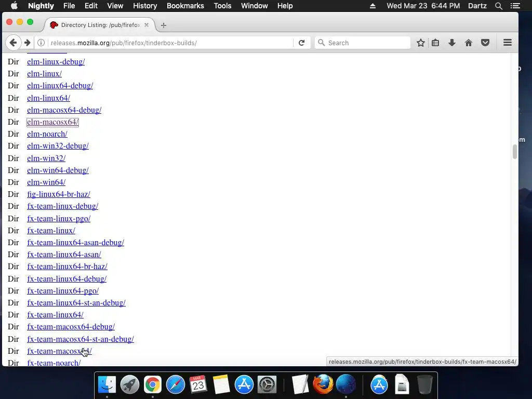Close the Directory Listing tab
This screenshot has height=399, width=532.
point(147,25)
